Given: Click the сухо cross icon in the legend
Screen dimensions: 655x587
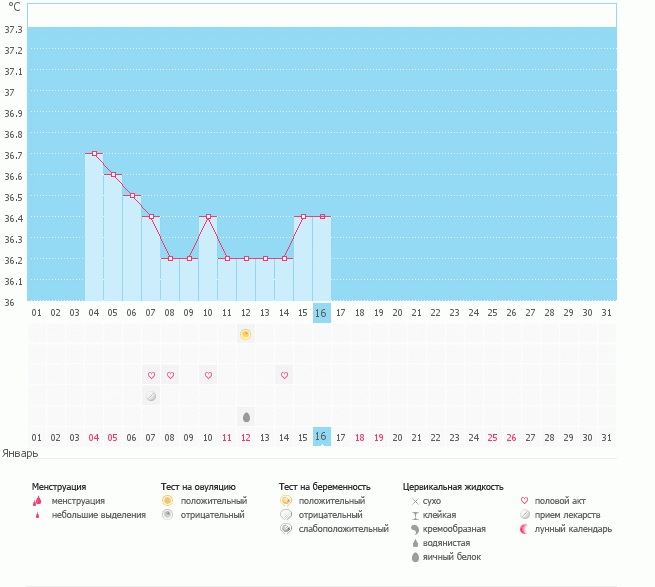Looking at the screenshot, I should (x=415, y=501).
